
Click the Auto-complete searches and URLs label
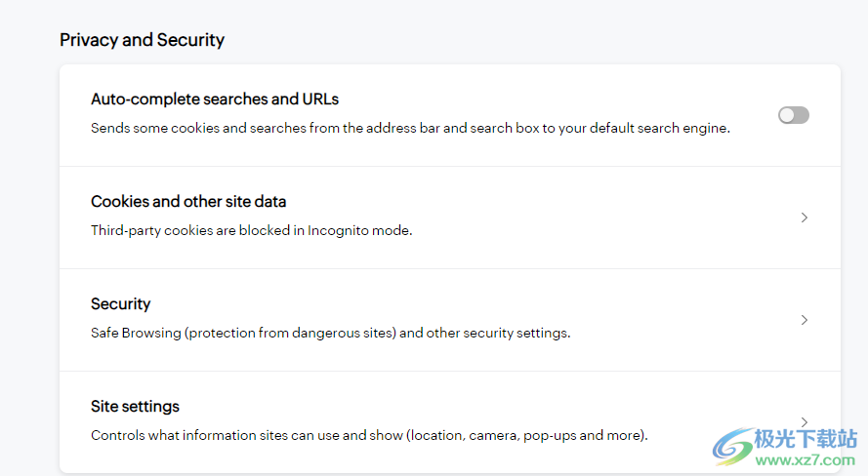[215, 99]
